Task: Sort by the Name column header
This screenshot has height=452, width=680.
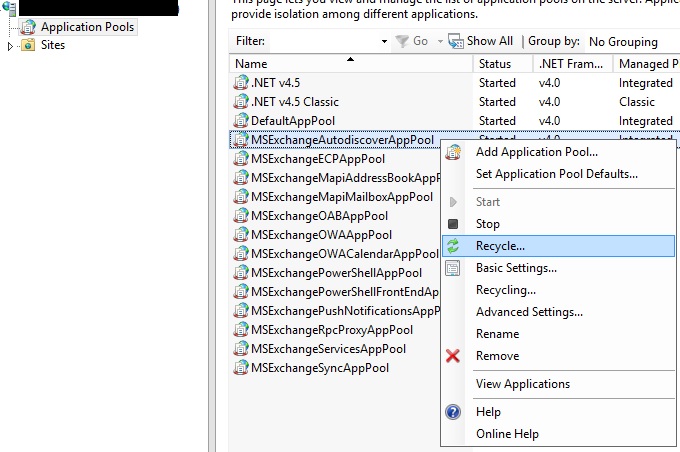Action: point(351,64)
